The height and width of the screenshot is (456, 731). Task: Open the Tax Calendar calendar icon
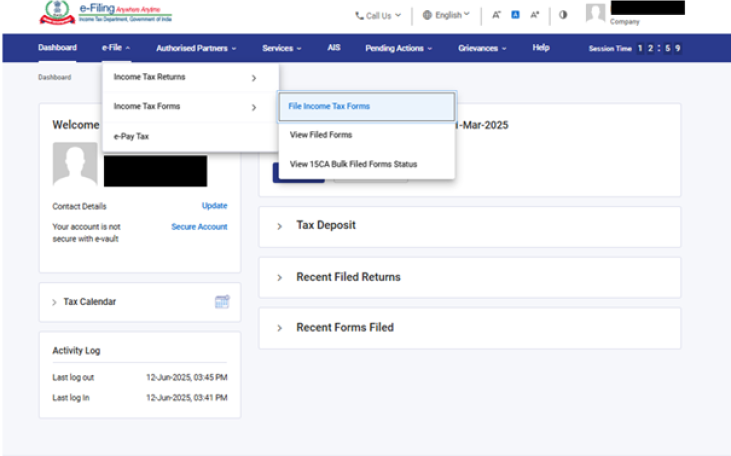coord(222,301)
